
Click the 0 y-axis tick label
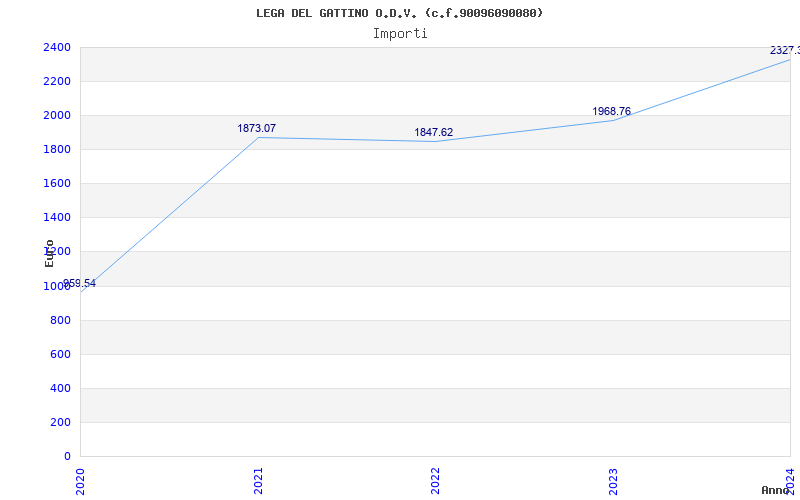[x=67, y=457]
